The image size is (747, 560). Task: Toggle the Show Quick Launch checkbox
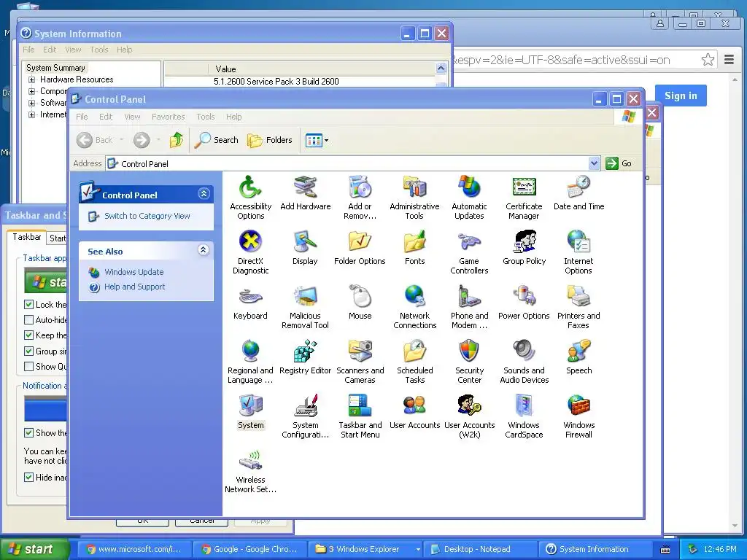[x=28, y=366]
